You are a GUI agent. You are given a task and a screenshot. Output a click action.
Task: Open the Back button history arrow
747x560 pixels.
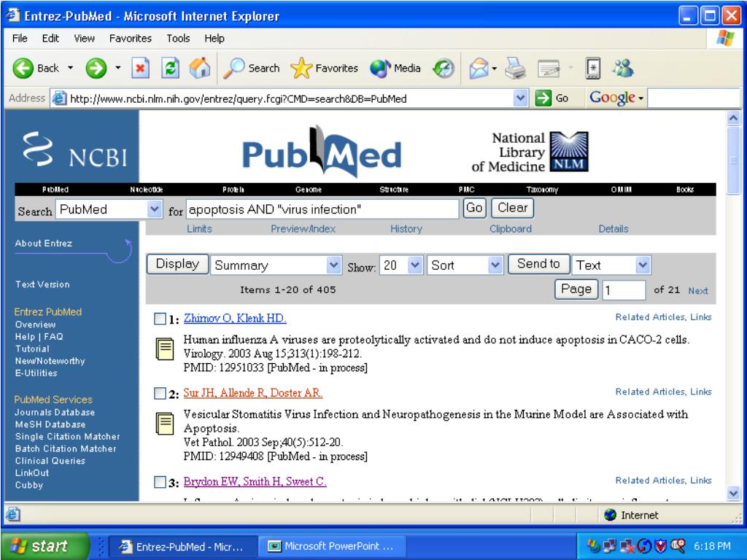(71, 68)
